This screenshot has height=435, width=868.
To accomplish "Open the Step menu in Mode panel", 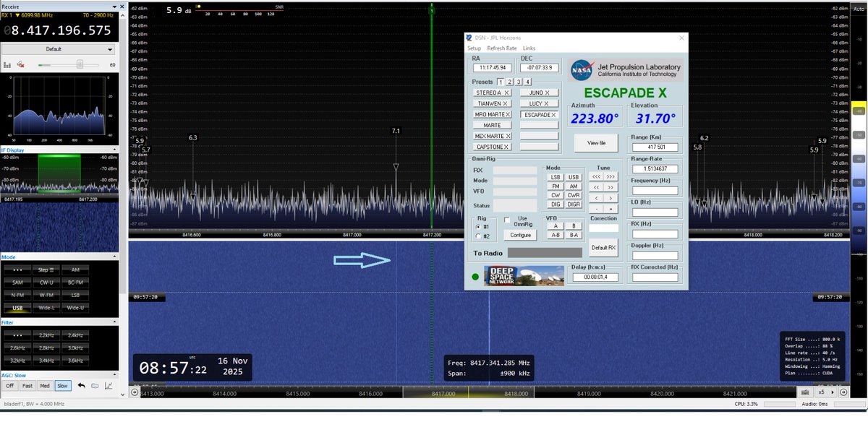I will (x=46, y=270).
